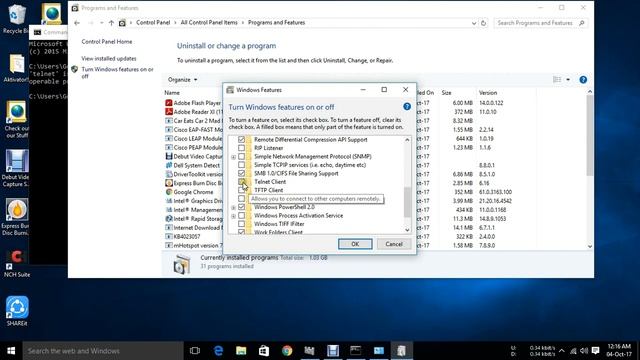The height and width of the screenshot is (360, 640).
Task: Open address bar history dropdown
Action: (473, 23)
